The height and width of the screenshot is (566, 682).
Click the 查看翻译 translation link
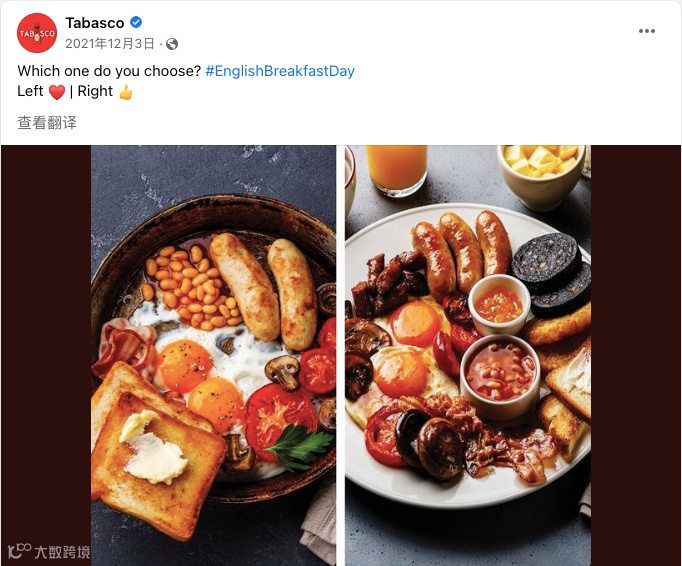(47, 123)
